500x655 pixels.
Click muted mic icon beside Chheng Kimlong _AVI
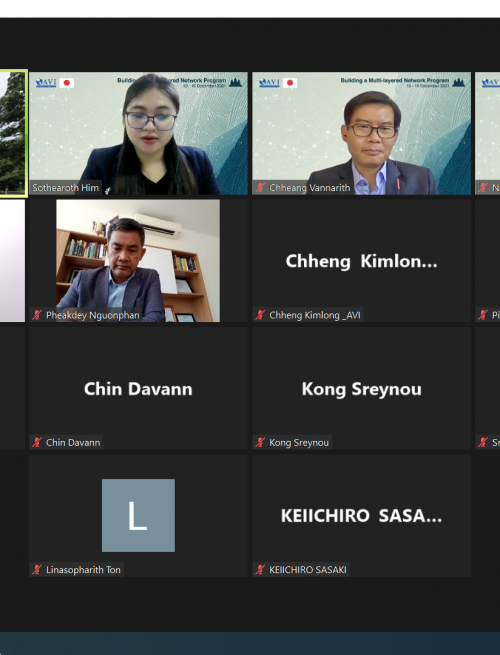pyautogui.click(x=260, y=315)
